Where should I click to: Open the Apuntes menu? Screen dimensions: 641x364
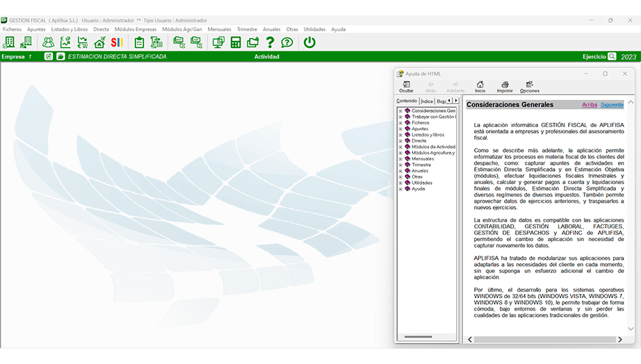click(36, 29)
